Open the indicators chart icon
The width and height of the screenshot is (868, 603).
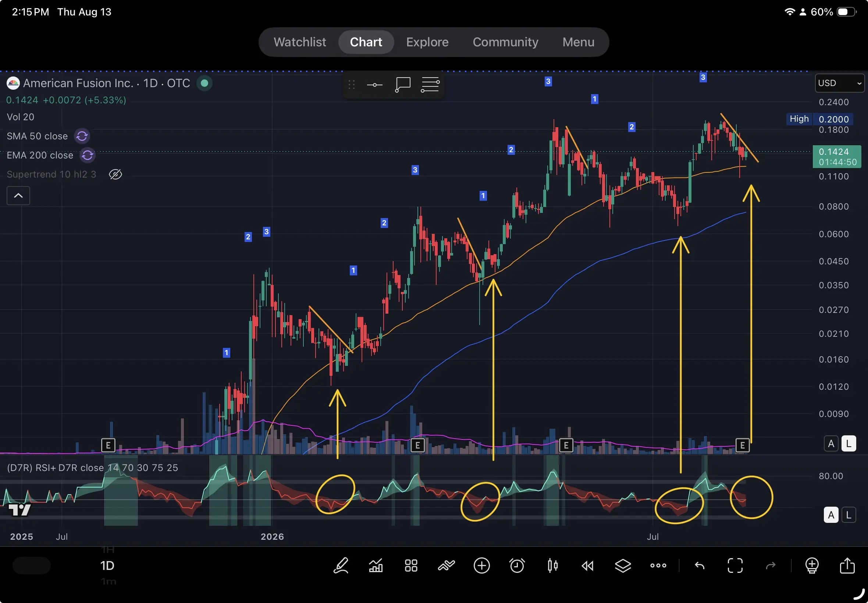376,565
